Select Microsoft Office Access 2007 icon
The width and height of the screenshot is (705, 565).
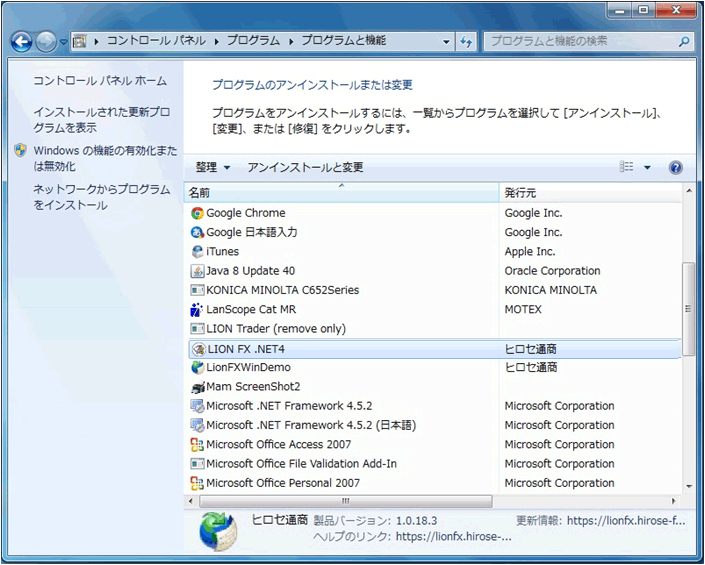197,445
